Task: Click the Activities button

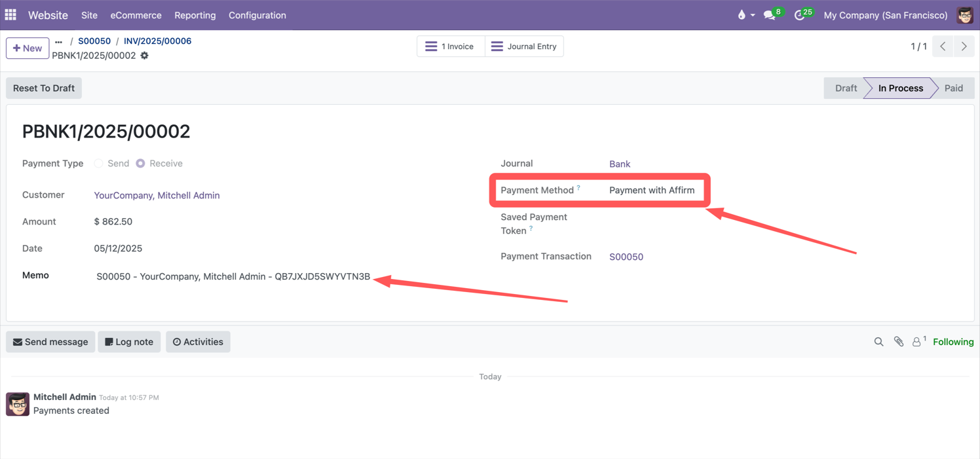Action: coord(198,342)
